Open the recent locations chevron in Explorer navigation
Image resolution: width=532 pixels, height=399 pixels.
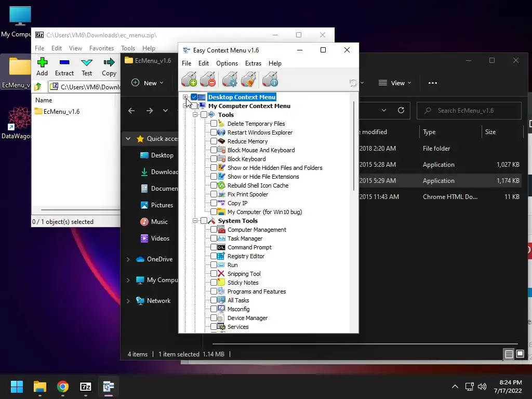(165, 111)
